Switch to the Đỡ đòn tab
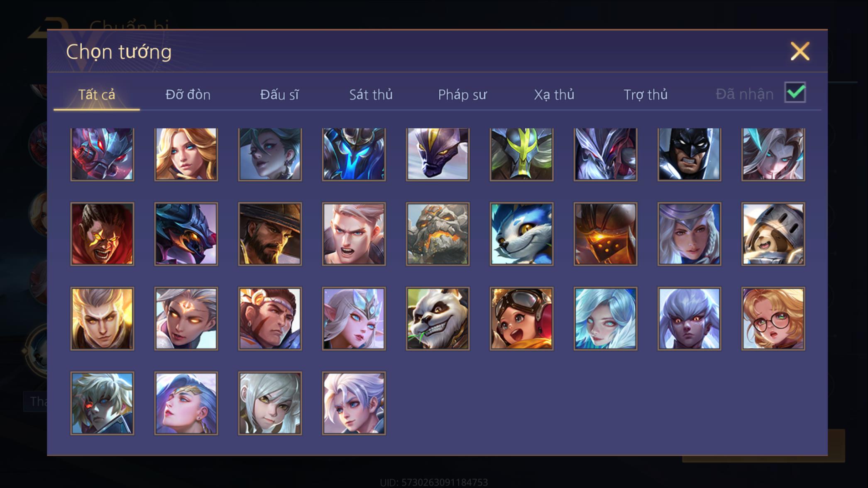868x488 pixels. coord(188,95)
